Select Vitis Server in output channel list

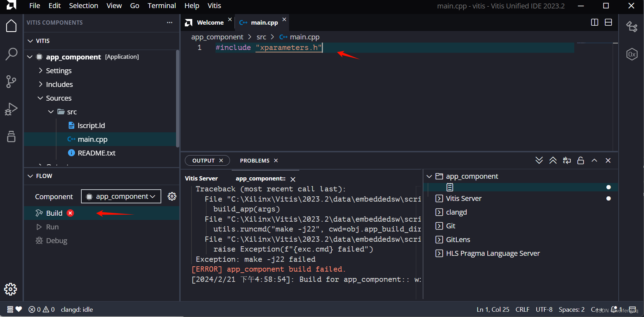[x=464, y=198]
